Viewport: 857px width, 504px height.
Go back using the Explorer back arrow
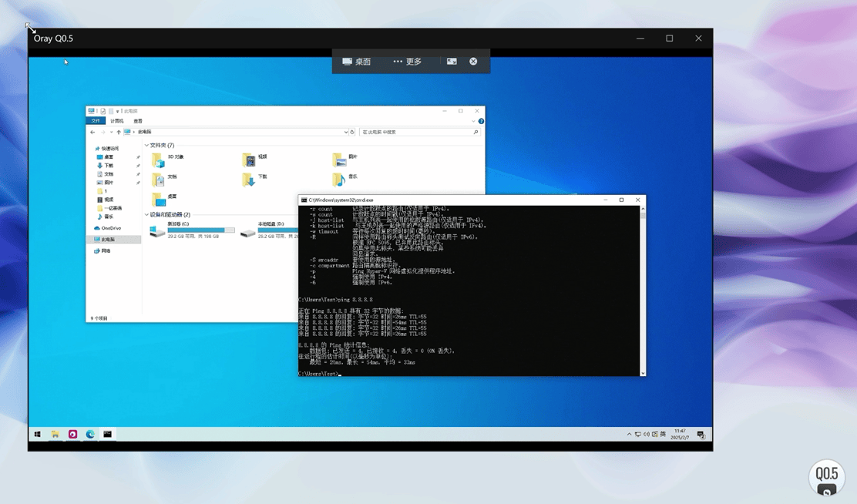point(92,133)
